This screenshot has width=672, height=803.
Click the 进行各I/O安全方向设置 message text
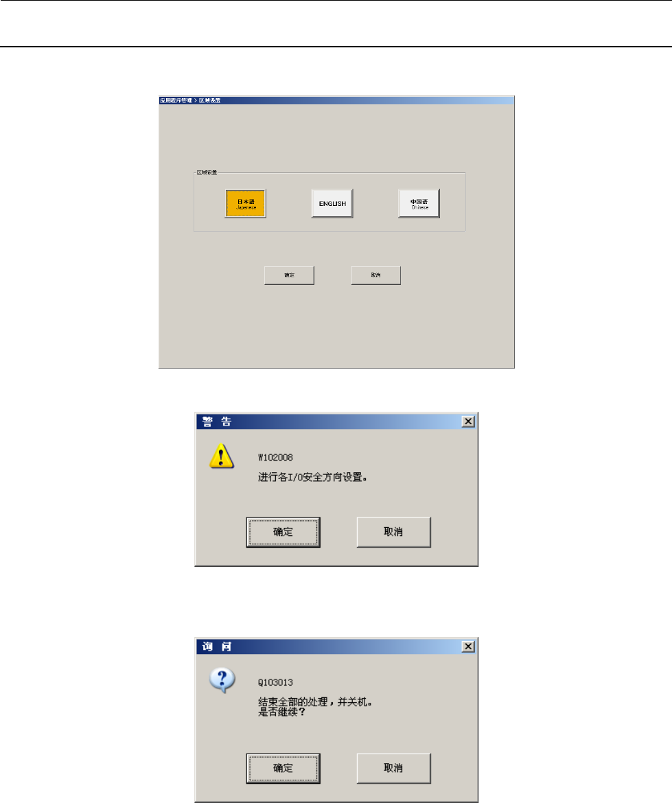(x=312, y=477)
